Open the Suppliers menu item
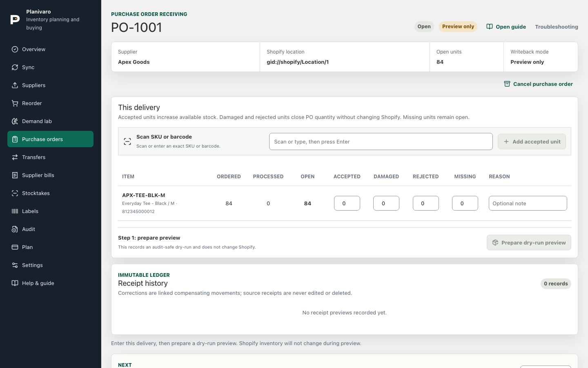 pyautogui.click(x=50, y=85)
